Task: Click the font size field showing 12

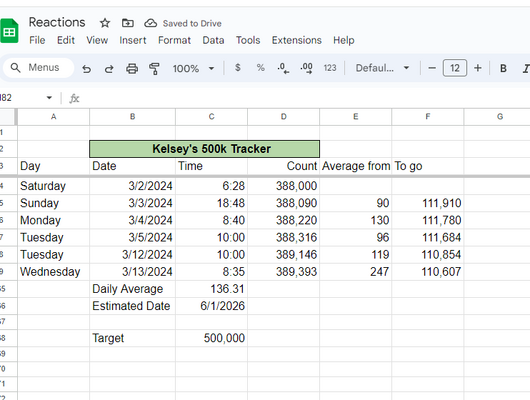Action: (x=455, y=68)
